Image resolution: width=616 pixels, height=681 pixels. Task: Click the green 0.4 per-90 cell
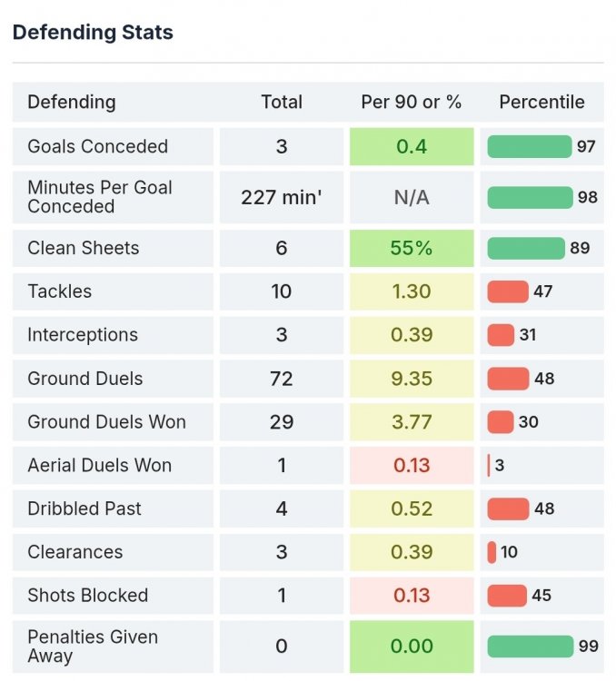tap(412, 146)
